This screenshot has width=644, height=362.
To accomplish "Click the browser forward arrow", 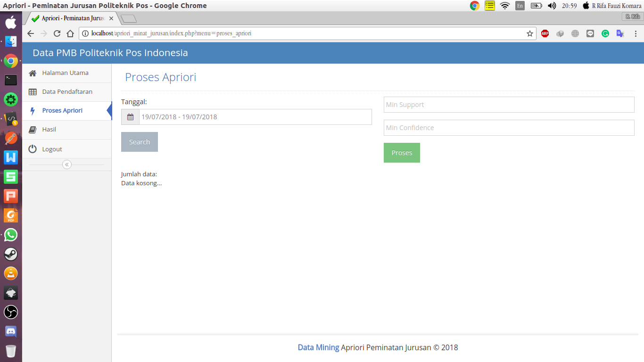I will [44, 33].
